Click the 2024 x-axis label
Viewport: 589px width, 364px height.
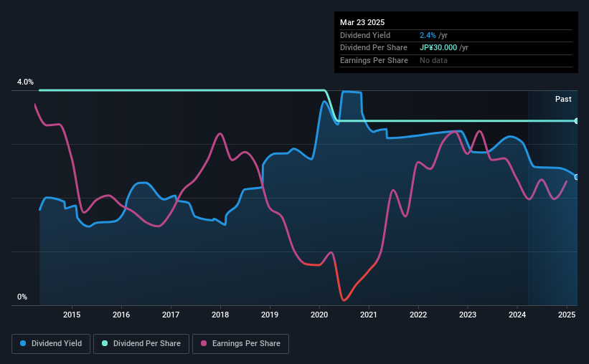tap(517, 315)
